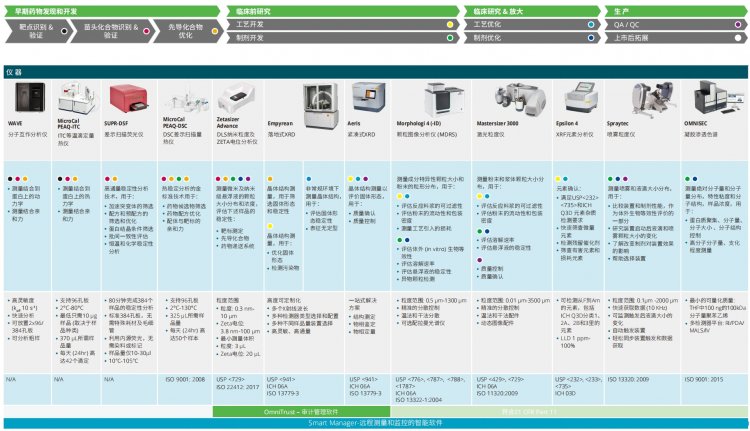The image size is (750, 431).
Task: Click the 10°C-105°C spec under SUPR-DSF
Action: coord(124,360)
